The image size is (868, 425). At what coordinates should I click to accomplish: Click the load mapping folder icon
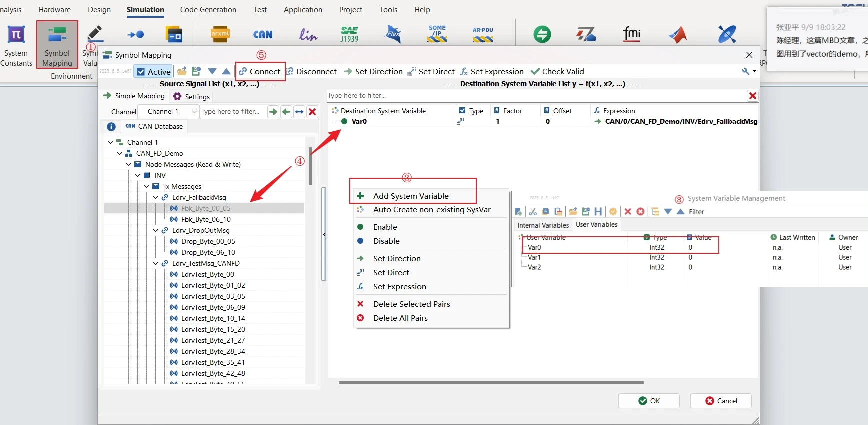tap(182, 71)
